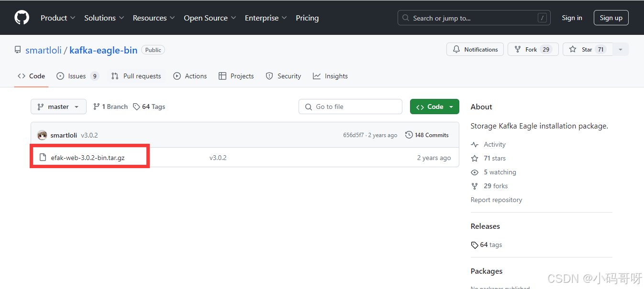View the 148 Commits history
The image size is (644, 289).
tap(427, 135)
